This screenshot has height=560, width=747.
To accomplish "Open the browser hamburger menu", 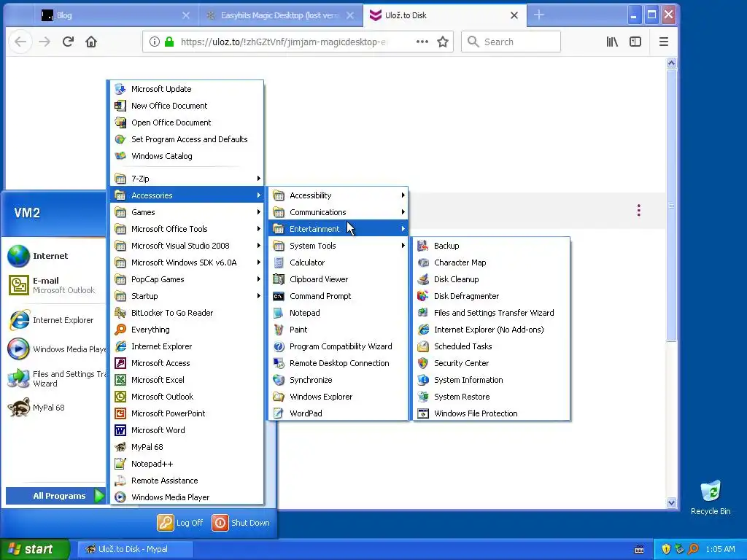I will 664,42.
